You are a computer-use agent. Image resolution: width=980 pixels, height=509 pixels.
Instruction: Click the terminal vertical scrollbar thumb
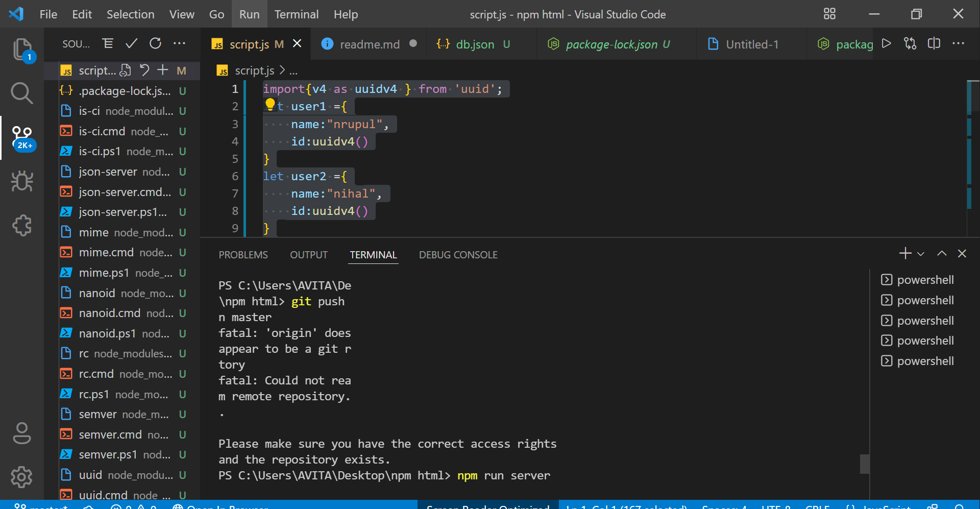(865, 464)
